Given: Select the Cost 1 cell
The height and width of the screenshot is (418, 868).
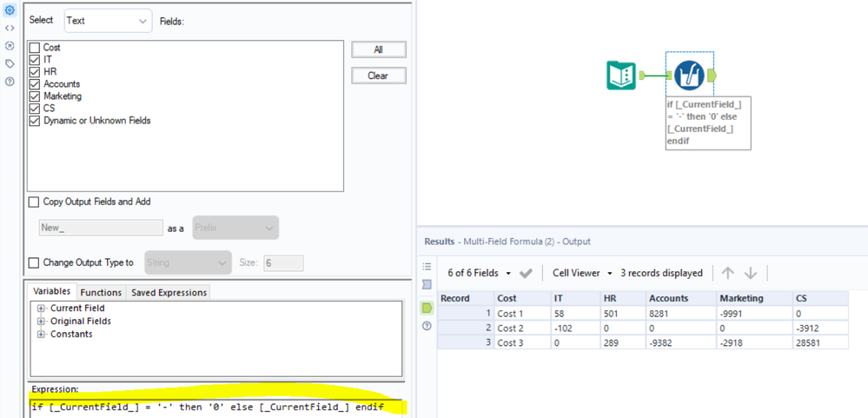Looking at the screenshot, I should [522, 314].
